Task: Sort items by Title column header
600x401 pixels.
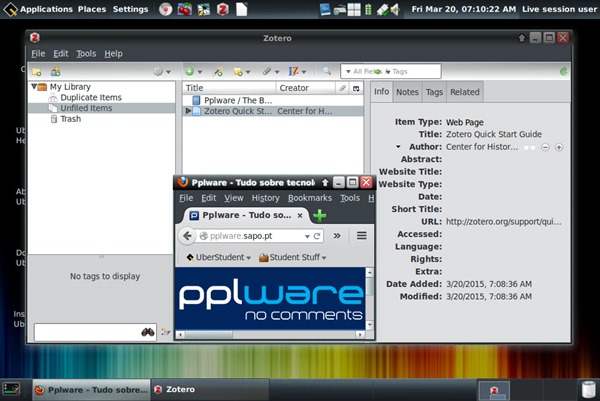Action: [229, 88]
